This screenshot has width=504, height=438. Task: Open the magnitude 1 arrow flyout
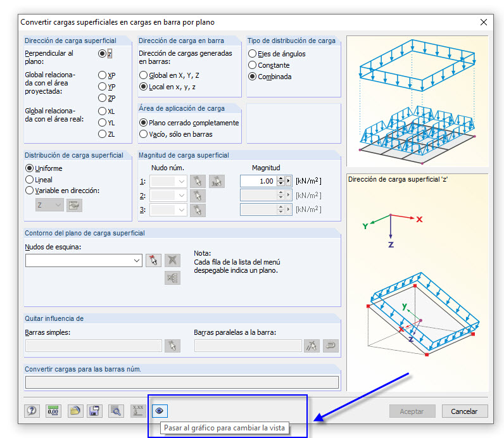click(288, 181)
